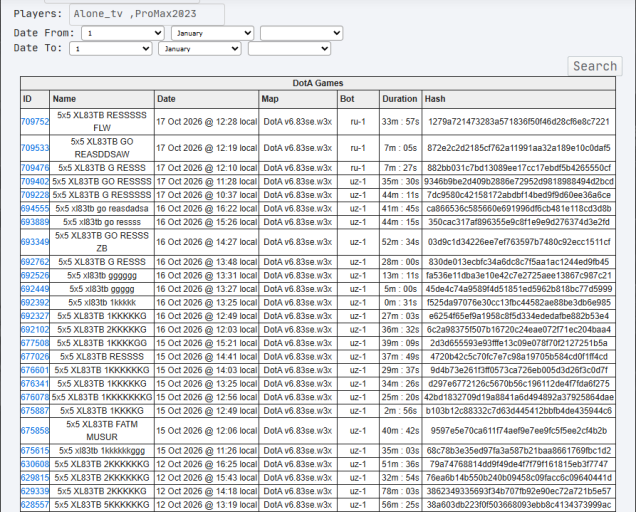Open the Date To year dropdown
This screenshot has width=636, height=512.
289,49
